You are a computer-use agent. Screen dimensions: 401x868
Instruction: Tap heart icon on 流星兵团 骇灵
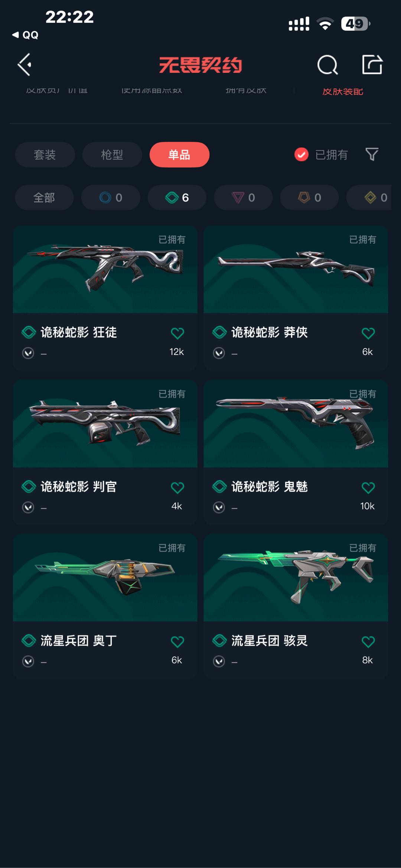point(368,641)
